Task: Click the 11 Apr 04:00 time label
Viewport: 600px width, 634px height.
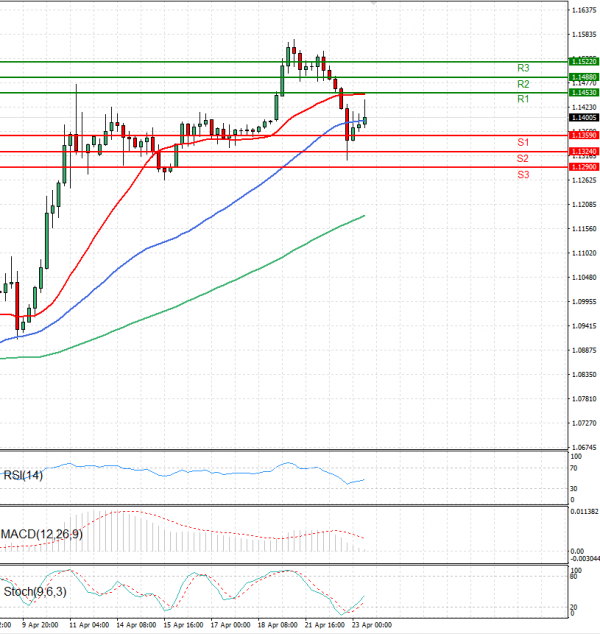Action: coord(89,625)
